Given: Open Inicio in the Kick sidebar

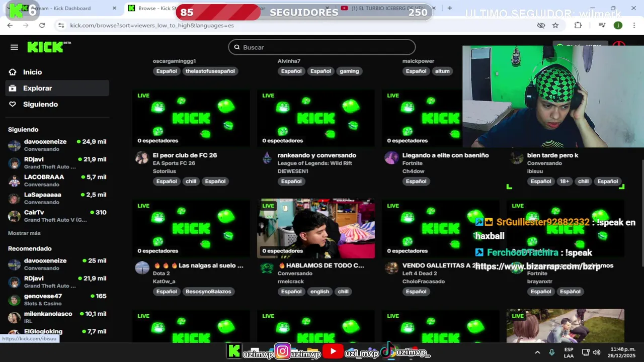Looking at the screenshot, I should pos(32,72).
